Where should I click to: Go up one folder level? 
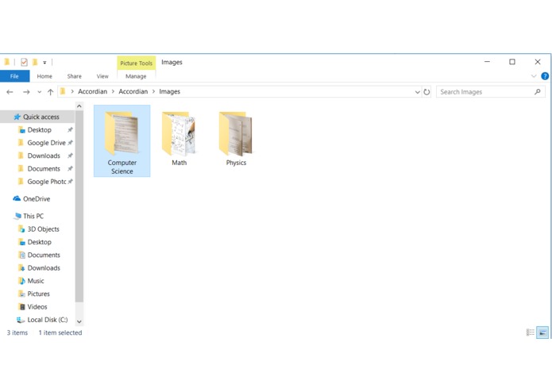point(50,92)
